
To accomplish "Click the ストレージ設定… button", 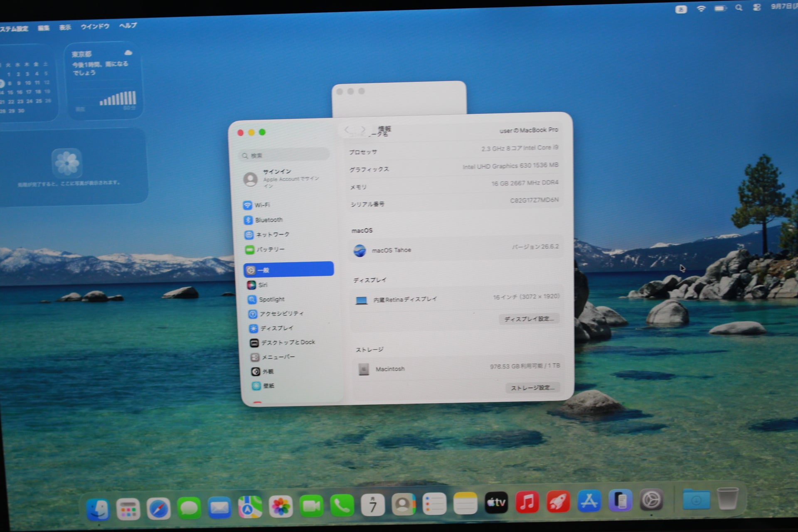I will [x=533, y=387].
